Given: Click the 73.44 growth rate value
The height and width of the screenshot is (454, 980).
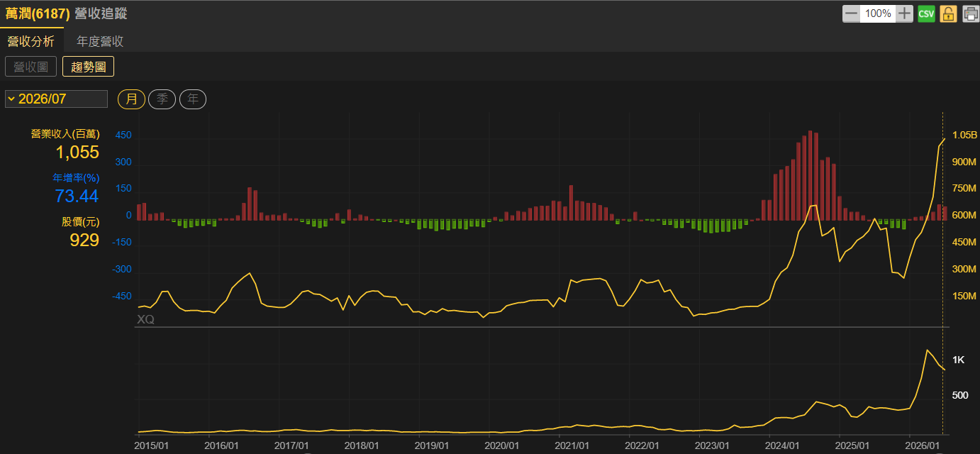Looking at the screenshot, I should coord(77,196).
